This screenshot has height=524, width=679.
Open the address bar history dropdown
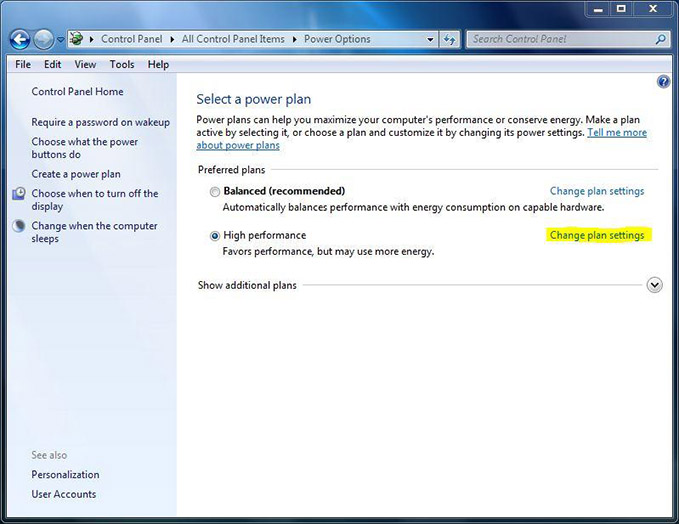tap(430, 39)
